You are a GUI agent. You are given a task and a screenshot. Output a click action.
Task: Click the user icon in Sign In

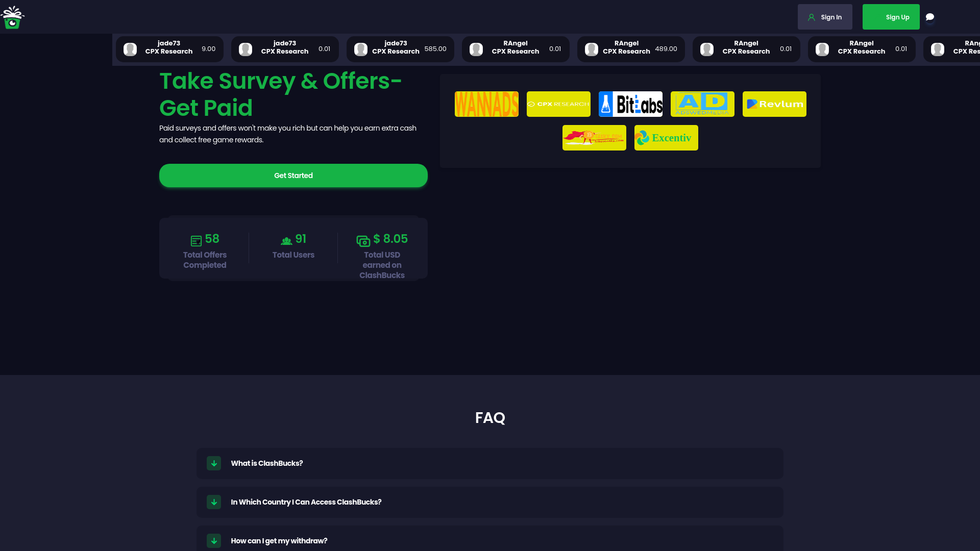[812, 17]
